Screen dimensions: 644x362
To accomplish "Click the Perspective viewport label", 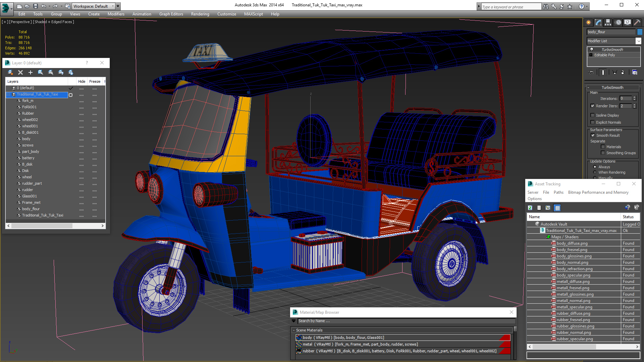I will [x=20, y=22].
